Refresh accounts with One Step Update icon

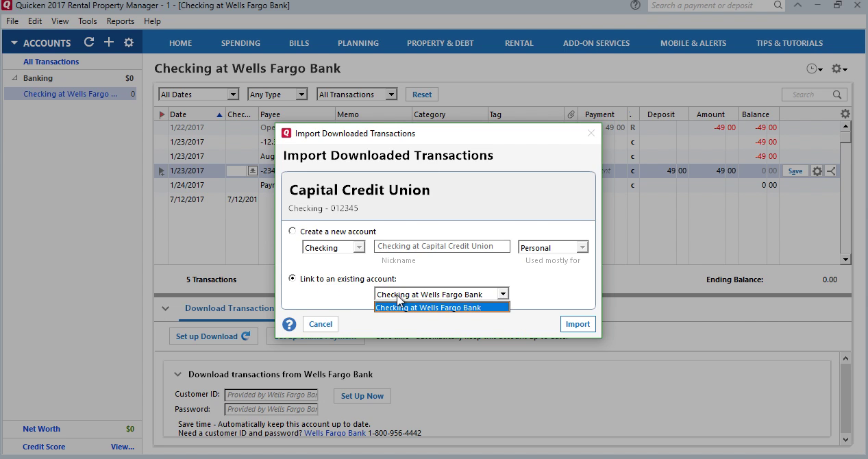tap(89, 42)
